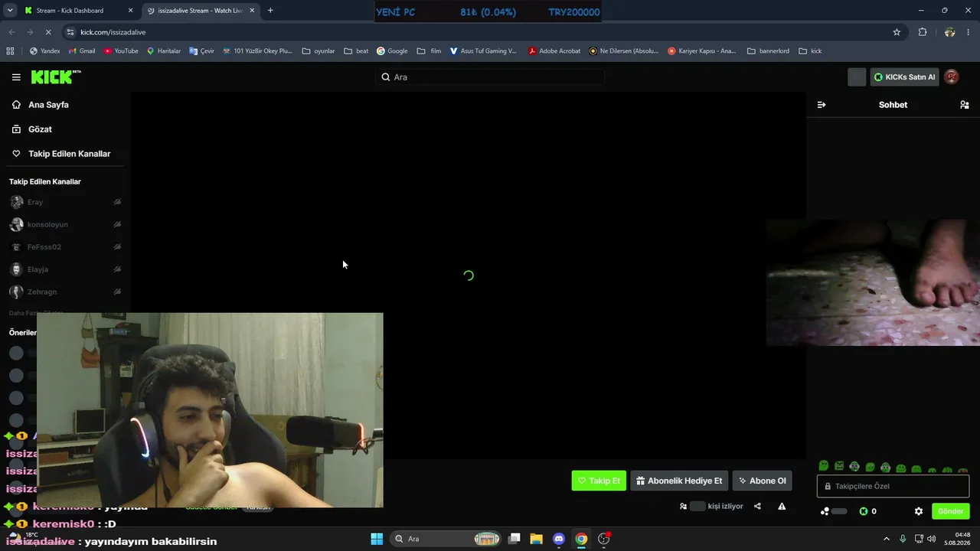Expand the kick bookmark folder
This screenshot has width=980, height=551.
pyautogui.click(x=810, y=51)
